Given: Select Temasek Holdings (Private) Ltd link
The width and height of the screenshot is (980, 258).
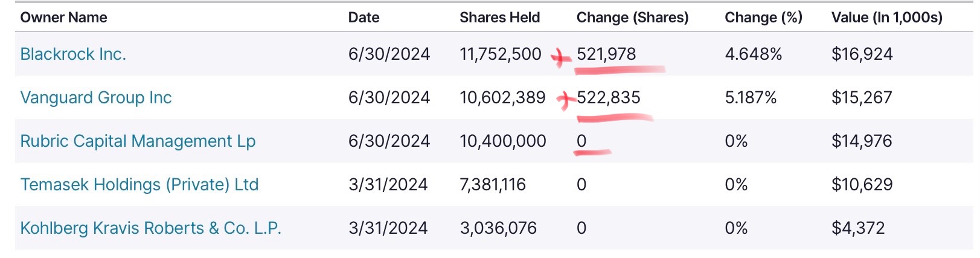Looking at the screenshot, I should pyautogui.click(x=139, y=185).
